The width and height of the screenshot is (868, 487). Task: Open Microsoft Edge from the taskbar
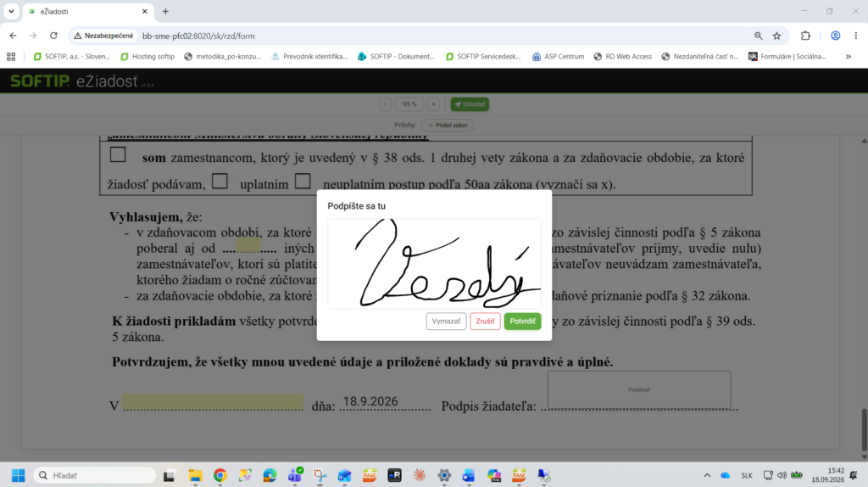(x=270, y=475)
